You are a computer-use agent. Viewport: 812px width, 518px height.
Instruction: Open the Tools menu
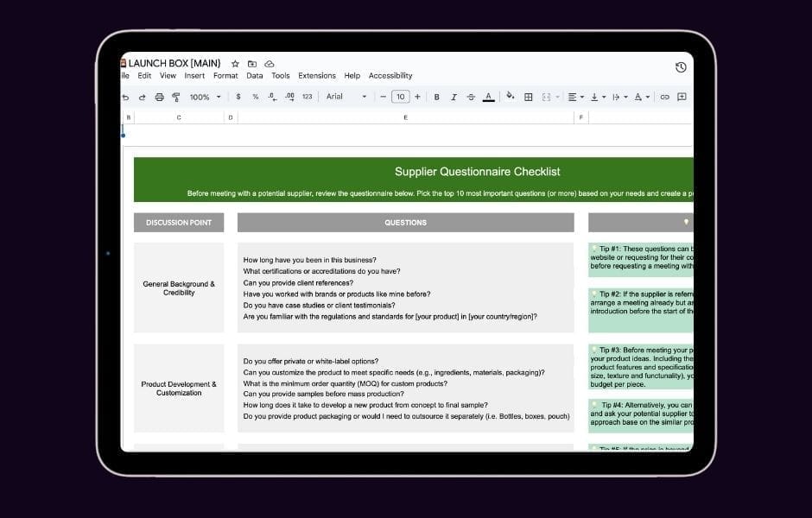(281, 76)
